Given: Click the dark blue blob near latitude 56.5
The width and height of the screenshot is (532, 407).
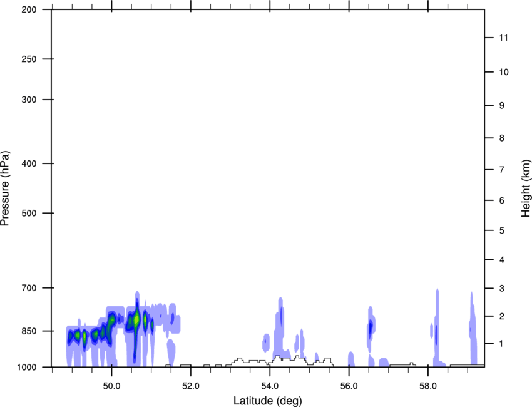Looking at the screenshot, I should click(371, 327).
